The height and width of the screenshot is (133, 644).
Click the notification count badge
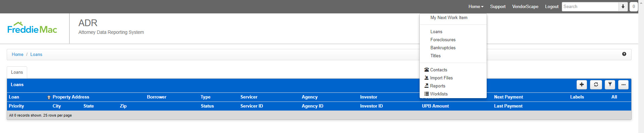coord(634,6)
